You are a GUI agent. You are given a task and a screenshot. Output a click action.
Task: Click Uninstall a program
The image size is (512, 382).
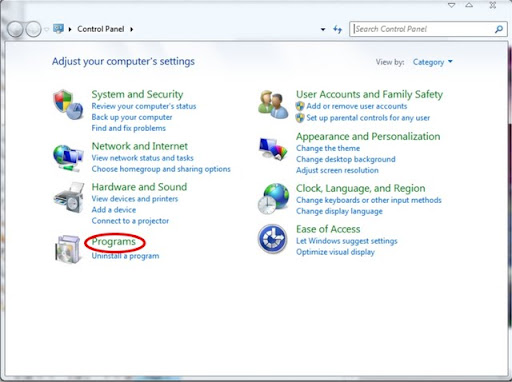point(125,256)
